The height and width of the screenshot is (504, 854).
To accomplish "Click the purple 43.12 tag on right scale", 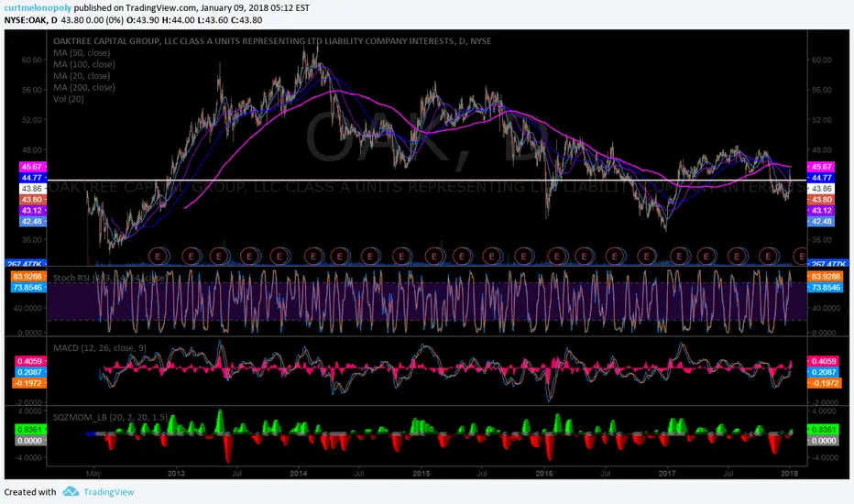I will (822, 211).
